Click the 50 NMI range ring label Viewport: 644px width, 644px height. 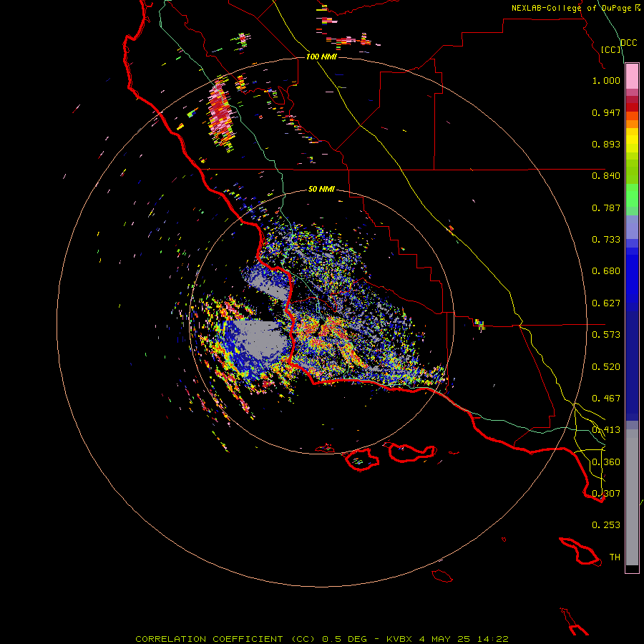321,189
